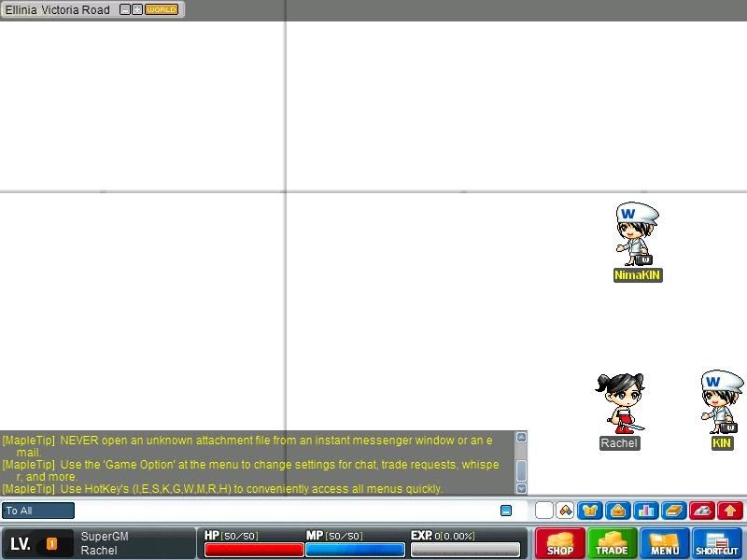747x560 pixels.
Task: Click the 'SuperGM' job title text
Action: pos(105,536)
